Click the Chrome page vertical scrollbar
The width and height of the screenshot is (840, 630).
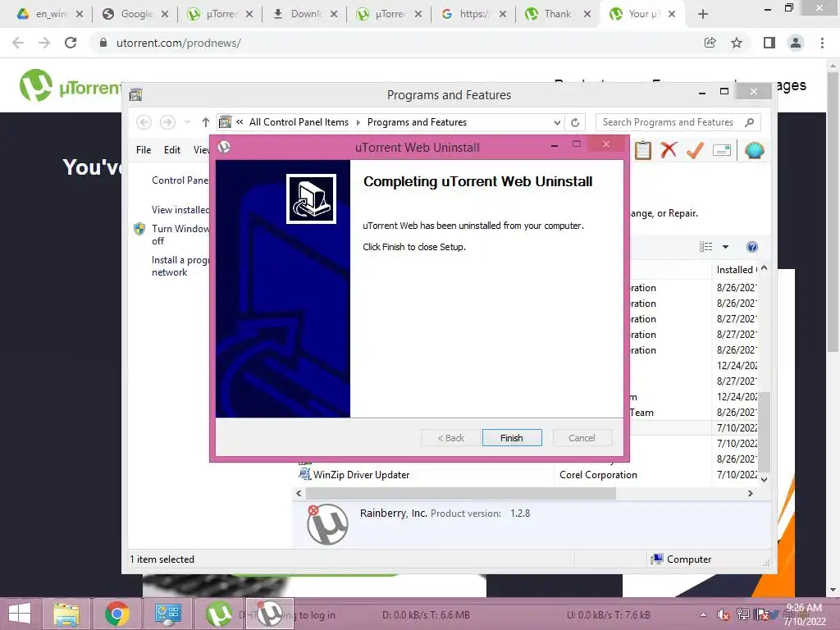click(x=833, y=212)
